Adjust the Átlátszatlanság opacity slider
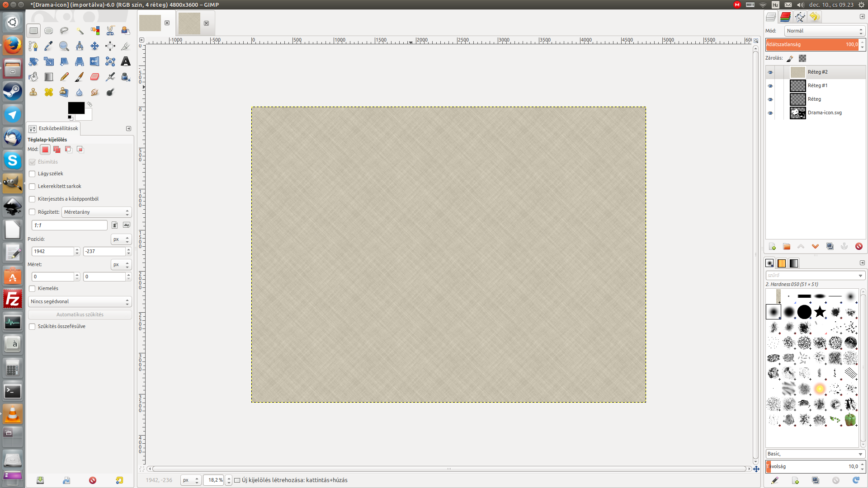This screenshot has height=488, width=868. pos(812,44)
